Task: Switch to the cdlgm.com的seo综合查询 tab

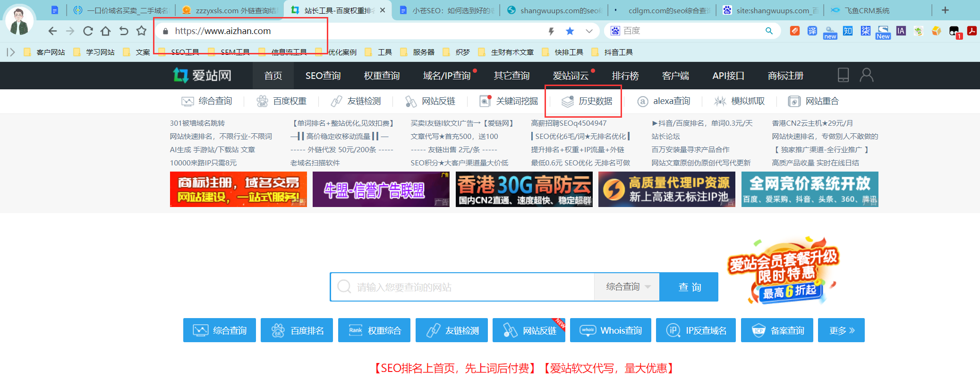Action: (662, 10)
